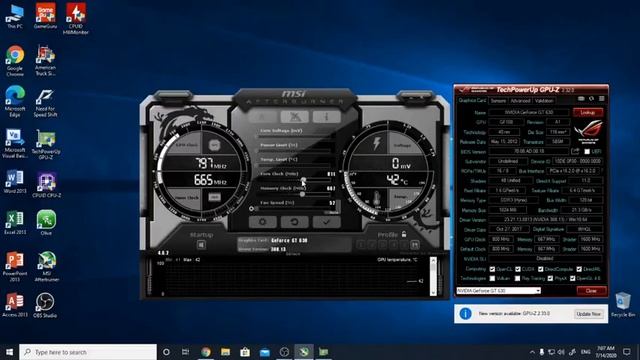Toggle the DirectCompute checkbox in GPU-Z
640x360 pixels.
[540, 269]
